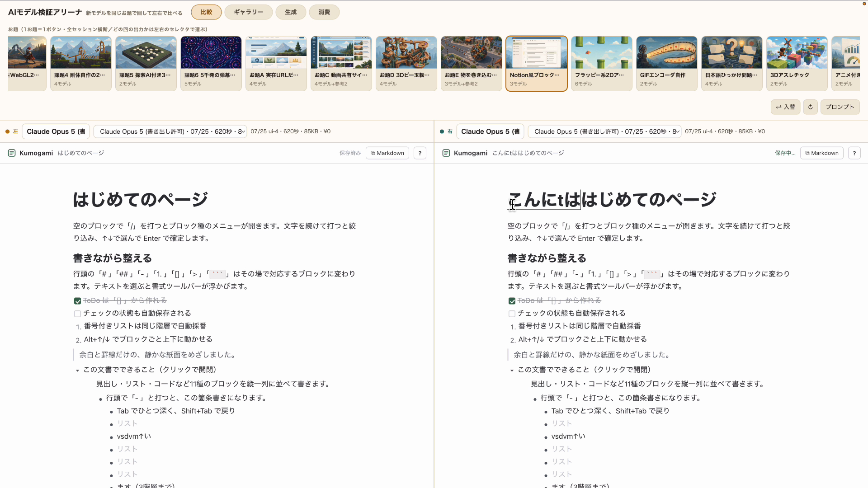Open help question mark in left pane
The height and width of the screenshot is (488, 868).
420,153
